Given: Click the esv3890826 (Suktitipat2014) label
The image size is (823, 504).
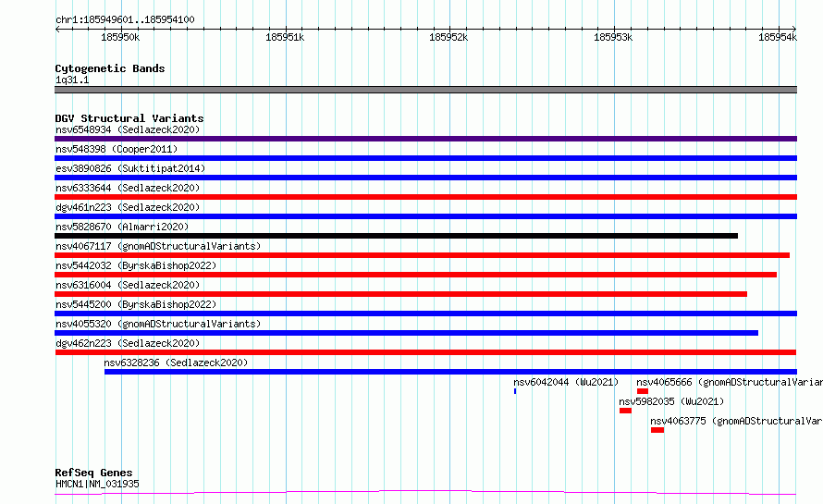Looking at the screenshot, I should coord(130,168).
